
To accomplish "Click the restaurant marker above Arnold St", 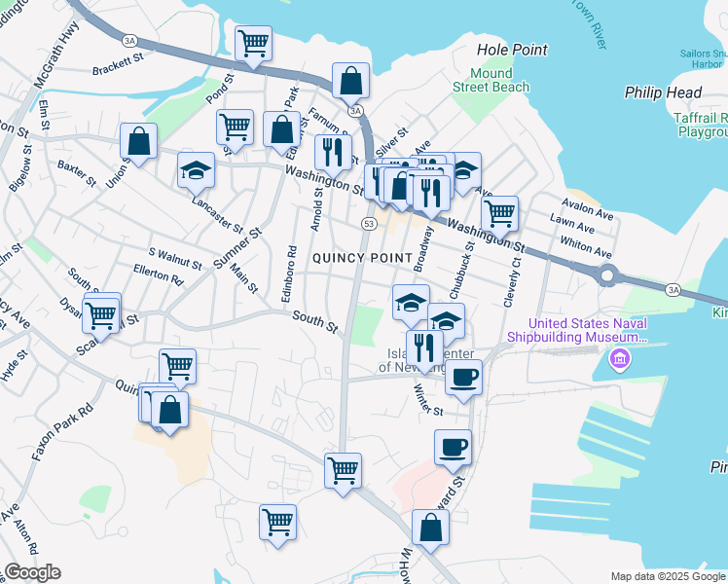I will (333, 152).
